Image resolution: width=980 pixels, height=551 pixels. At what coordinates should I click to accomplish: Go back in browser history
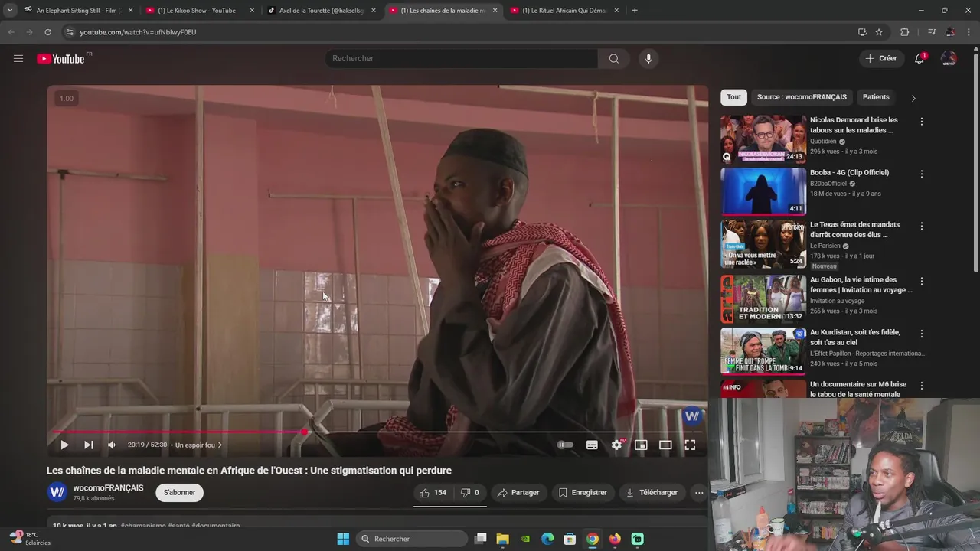(11, 32)
